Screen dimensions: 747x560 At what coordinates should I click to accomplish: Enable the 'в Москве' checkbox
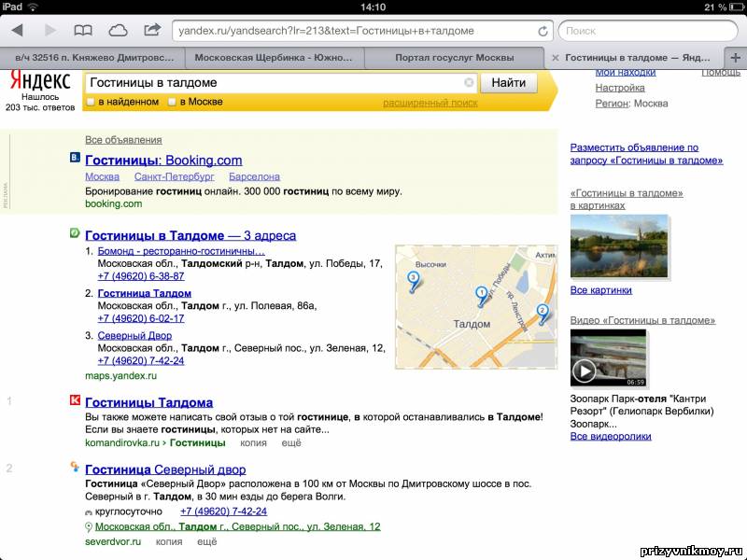tap(172, 102)
